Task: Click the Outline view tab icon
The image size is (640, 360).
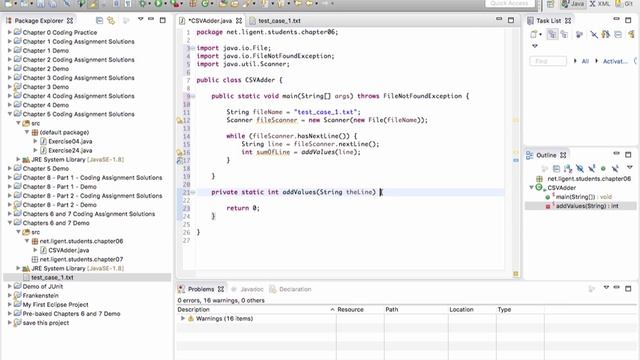Action: (x=530, y=155)
